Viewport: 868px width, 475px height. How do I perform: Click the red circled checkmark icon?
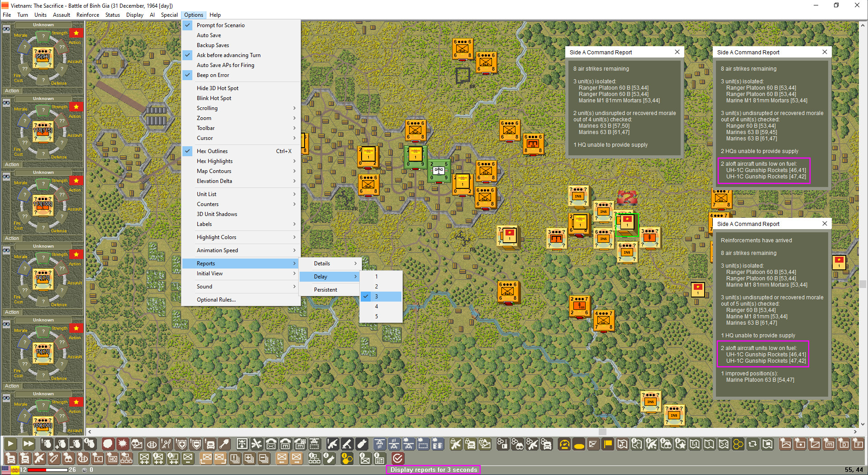click(398, 459)
